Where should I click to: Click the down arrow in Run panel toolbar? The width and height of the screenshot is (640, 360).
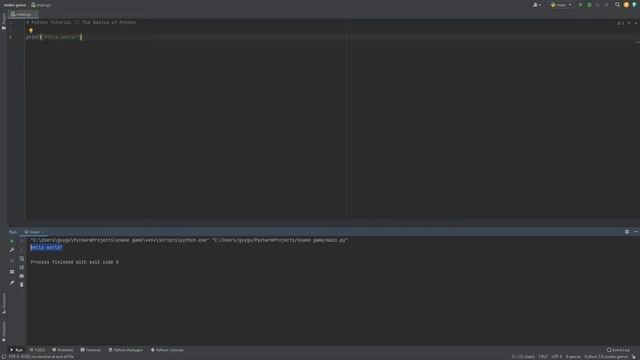tap(22, 250)
